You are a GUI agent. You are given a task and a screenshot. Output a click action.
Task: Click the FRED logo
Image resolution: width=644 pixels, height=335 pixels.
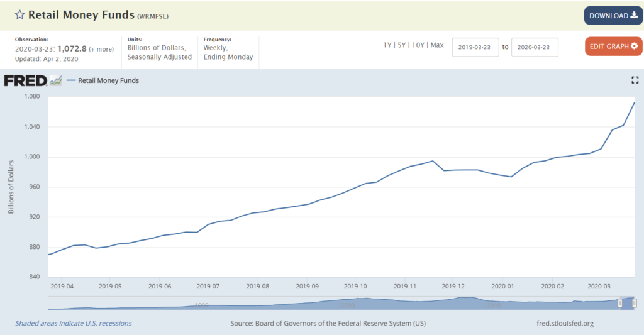25,80
